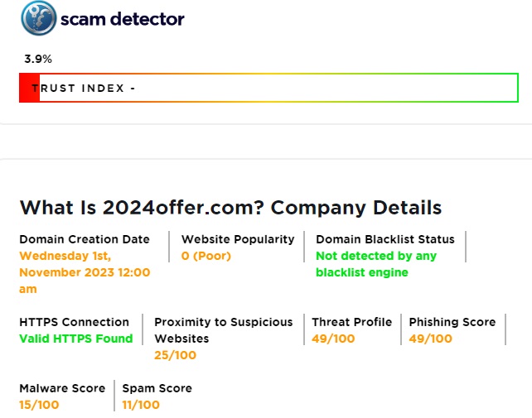This screenshot has height=418, width=532.
Task: Click the 25/100 proximity score
Action: [176, 355]
